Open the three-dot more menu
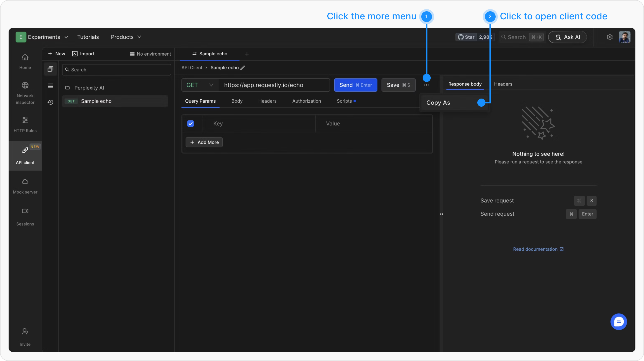Screen dimensions: 644x361 point(426,85)
